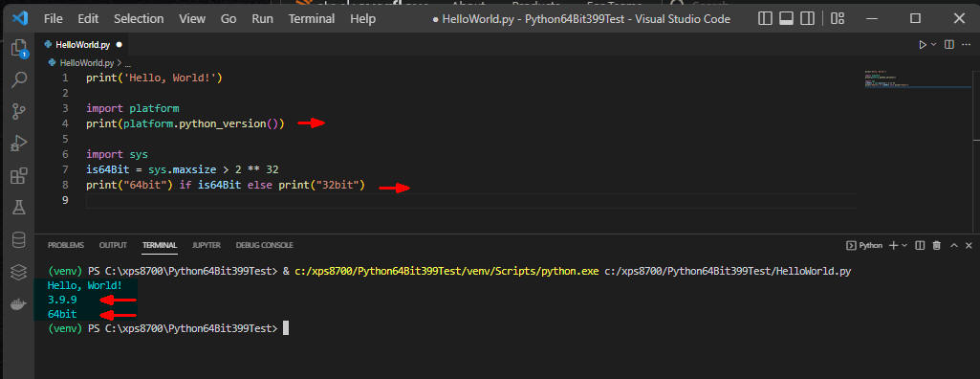The image size is (980, 379).
Task: Click the VS Code logo icon
Action: [x=20, y=18]
